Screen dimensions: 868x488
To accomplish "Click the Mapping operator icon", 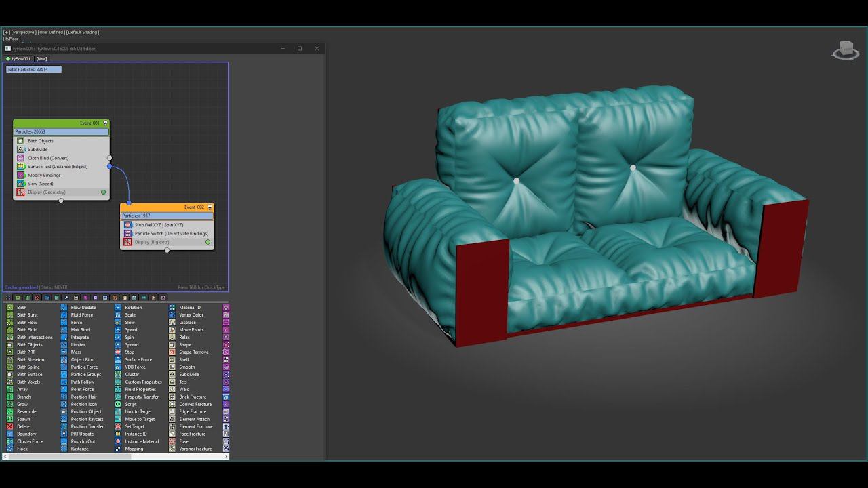I will click(x=118, y=449).
